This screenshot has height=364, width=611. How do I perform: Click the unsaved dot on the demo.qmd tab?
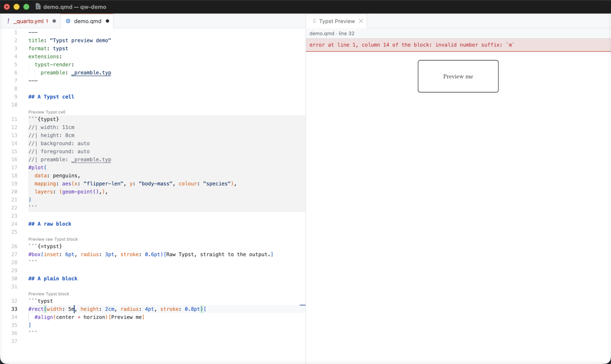pyautogui.click(x=107, y=21)
